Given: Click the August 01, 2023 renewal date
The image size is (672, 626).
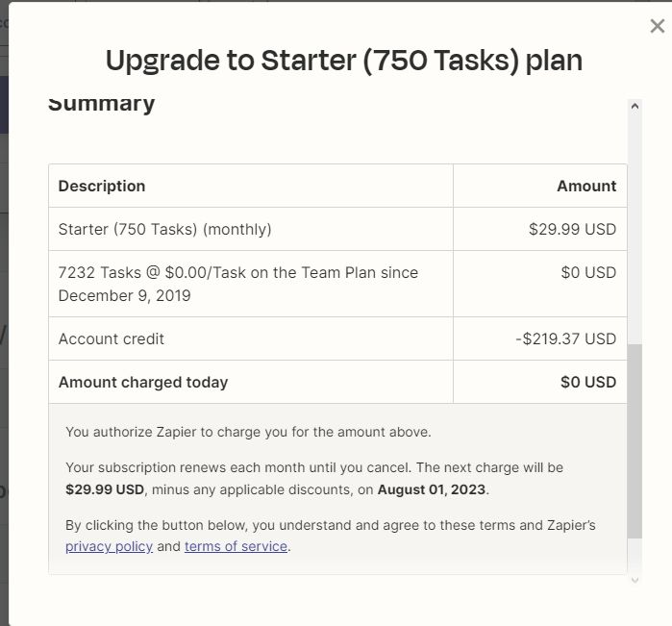Looking at the screenshot, I should (x=433, y=489).
